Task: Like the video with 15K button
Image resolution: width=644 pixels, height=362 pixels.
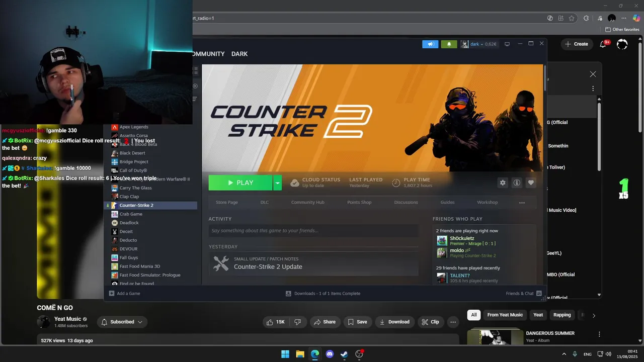Action: tap(276, 322)
